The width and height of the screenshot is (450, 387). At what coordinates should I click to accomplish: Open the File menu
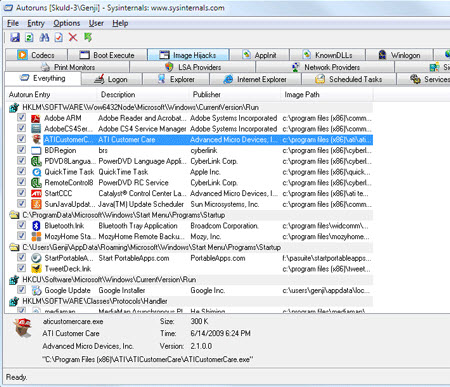click(x=13, y=23)
